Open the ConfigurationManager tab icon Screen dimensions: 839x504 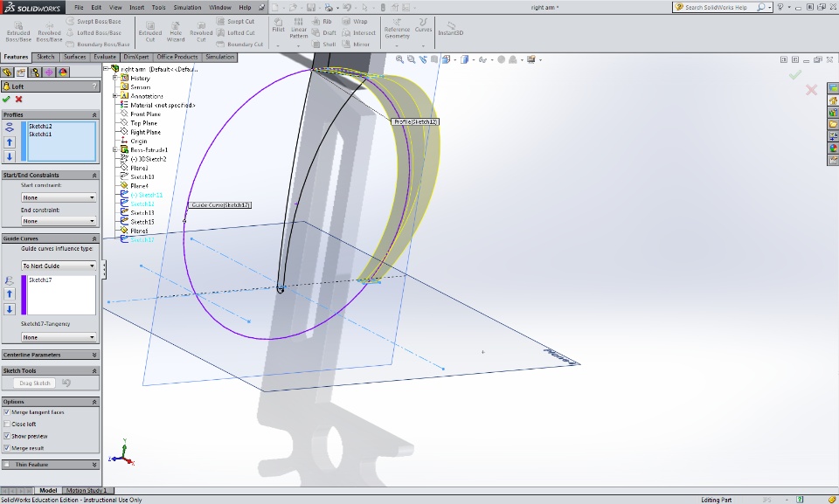coord(35,72)
